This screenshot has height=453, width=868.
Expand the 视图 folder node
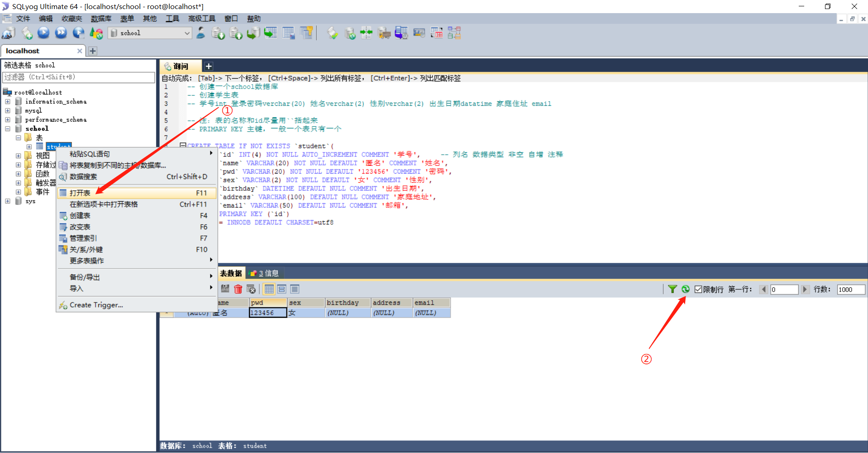click(19, 156)
